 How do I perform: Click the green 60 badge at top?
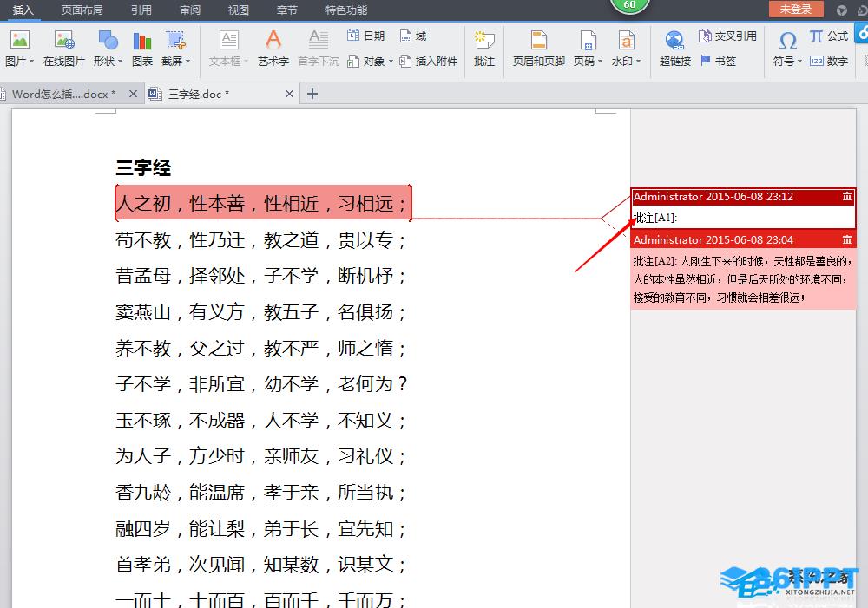click(x=629, y=5)
